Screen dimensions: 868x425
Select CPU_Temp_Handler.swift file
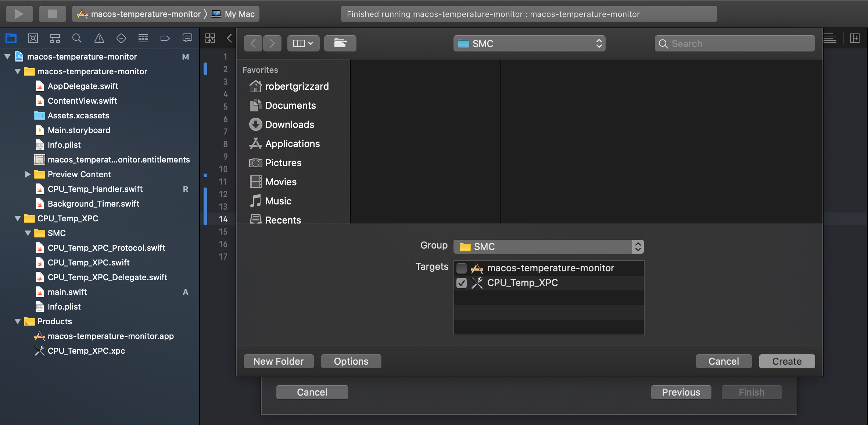coord(89,189)
